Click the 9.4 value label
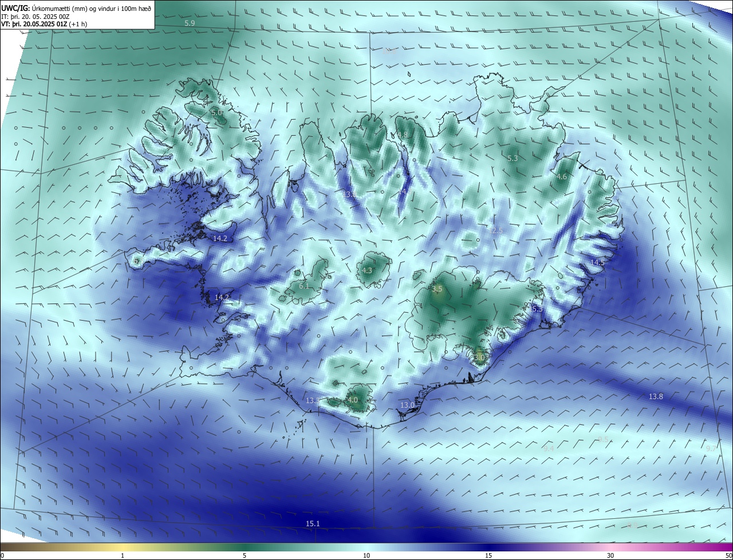Screen dimensions: 733x560 click(549, 448)
